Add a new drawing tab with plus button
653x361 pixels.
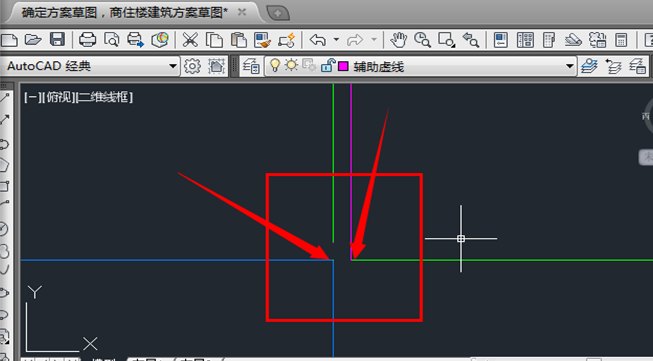coord(278,13)
